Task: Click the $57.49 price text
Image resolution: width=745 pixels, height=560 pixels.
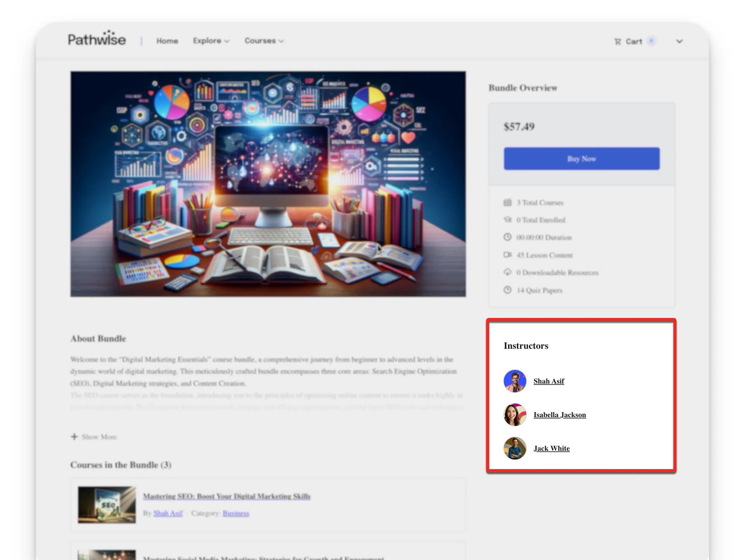Action: (519, 127)
